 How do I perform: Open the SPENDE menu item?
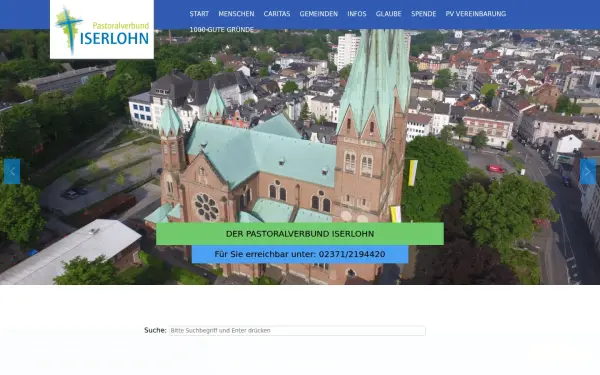(x=424, y=14)
